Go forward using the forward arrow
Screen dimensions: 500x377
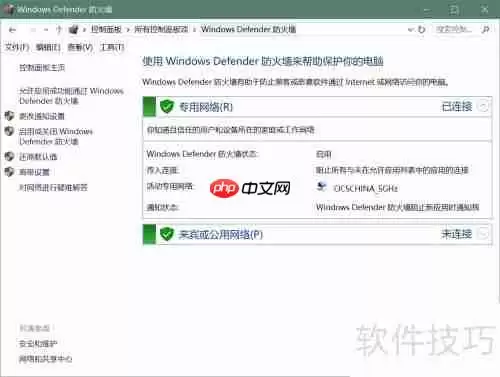click(x=33, y=30)
